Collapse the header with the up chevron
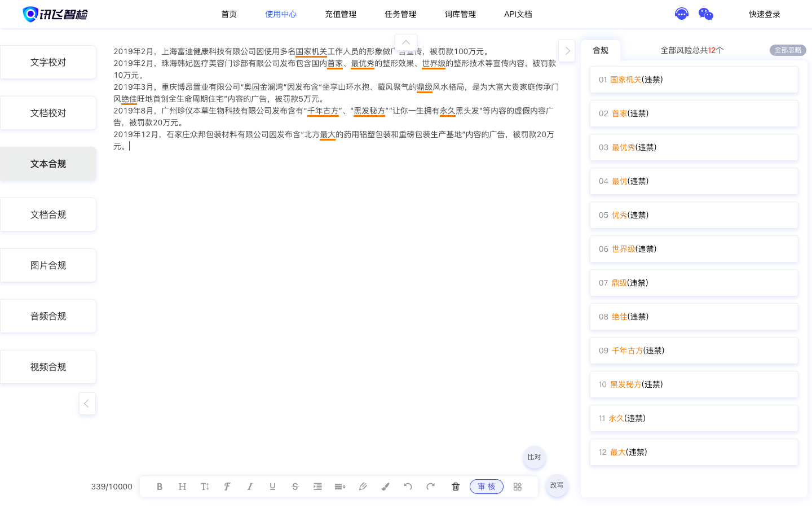The height and width of the screenshot is (508, 812). [406, 42]
